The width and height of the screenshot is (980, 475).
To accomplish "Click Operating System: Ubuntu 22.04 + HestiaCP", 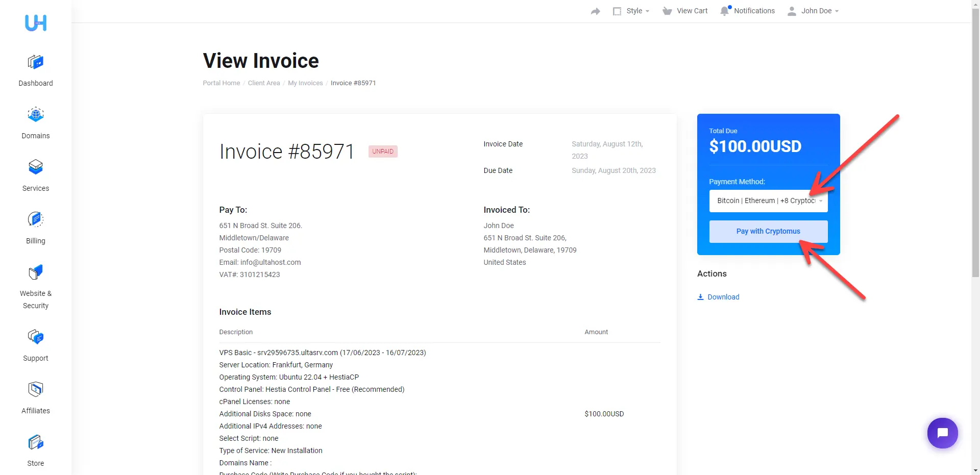I will (x=289, y=377).
